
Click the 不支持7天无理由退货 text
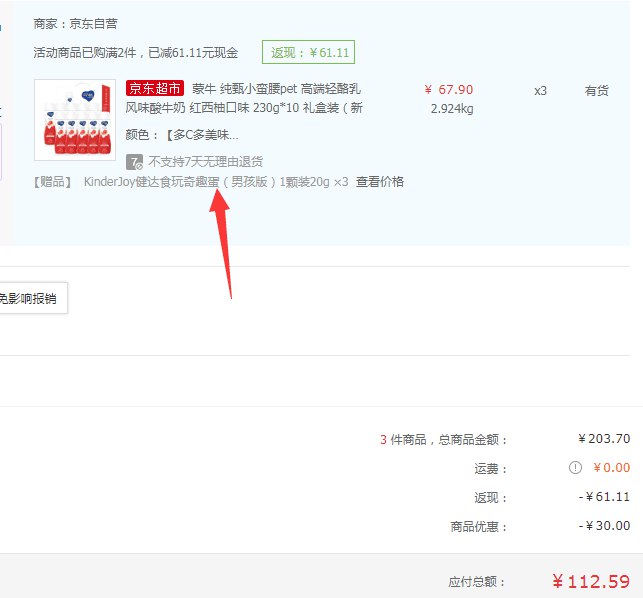tap(205, 162)
